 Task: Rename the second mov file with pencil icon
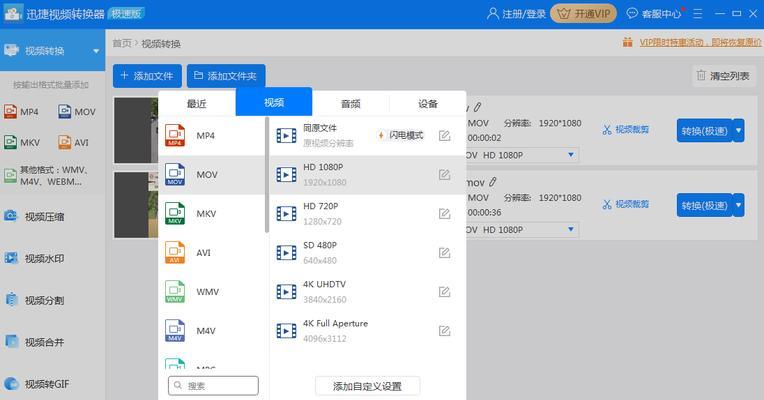coord(493,182)
